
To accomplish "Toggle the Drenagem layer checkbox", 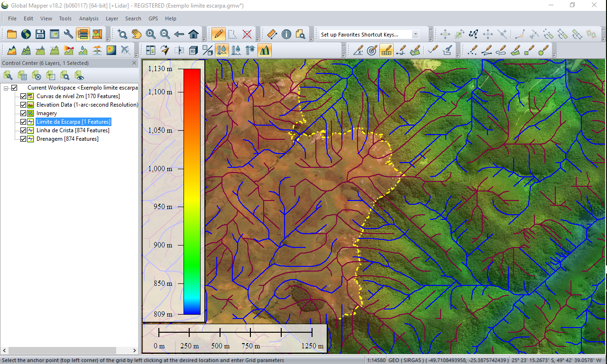I will (23, 139).
